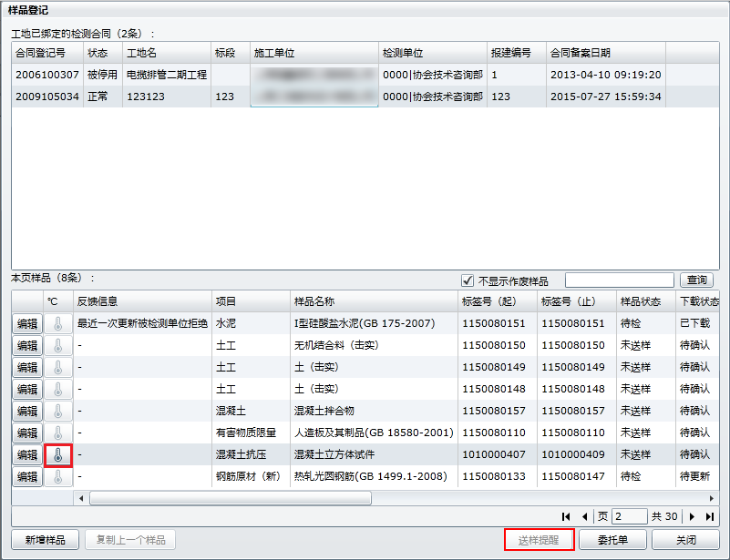Click 编辑 for the 水泥 sample
The width and height of the screenshot is (730, 560).
27,323
